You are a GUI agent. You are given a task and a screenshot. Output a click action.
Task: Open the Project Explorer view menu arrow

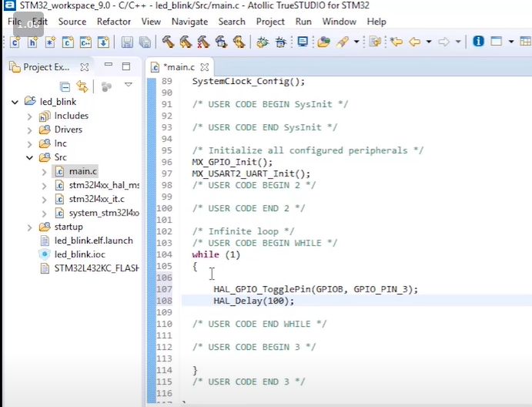(x=129, y=86)
